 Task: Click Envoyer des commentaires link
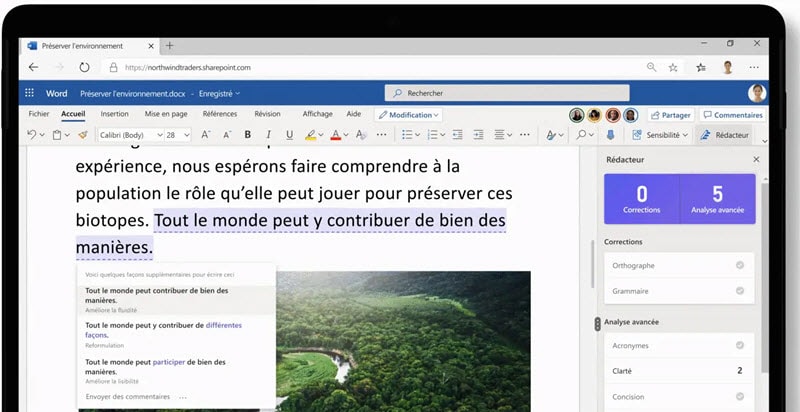pos(128,397)
